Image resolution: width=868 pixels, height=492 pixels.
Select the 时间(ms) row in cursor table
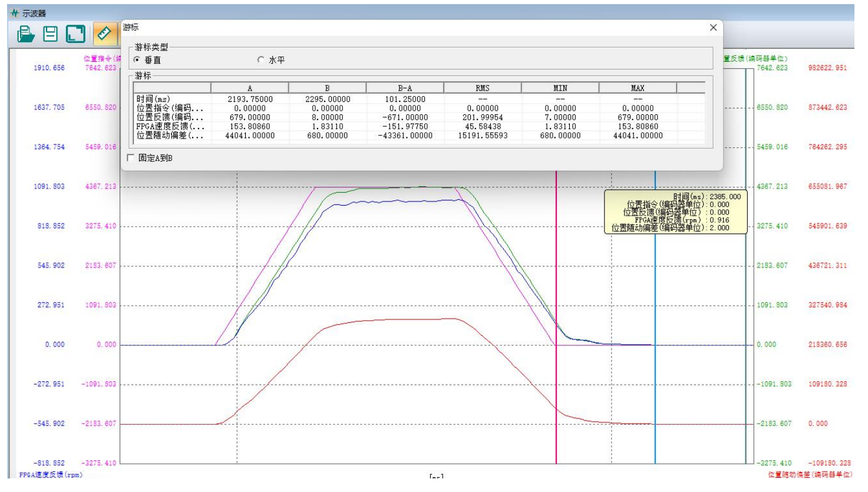(x=171, y=100)
